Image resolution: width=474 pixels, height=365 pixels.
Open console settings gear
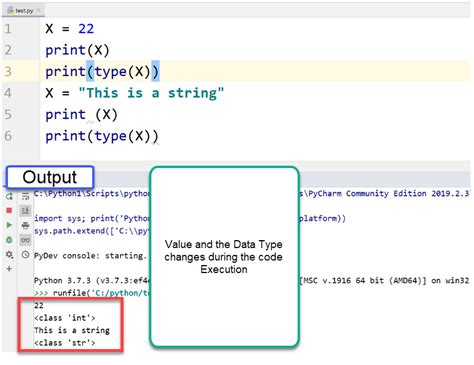click(9, 255)
